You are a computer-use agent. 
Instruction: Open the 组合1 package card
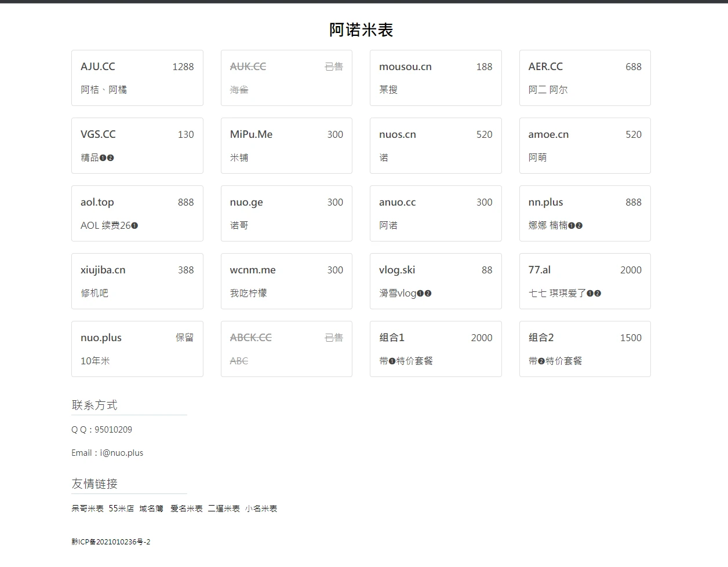[x=435, y=349]
